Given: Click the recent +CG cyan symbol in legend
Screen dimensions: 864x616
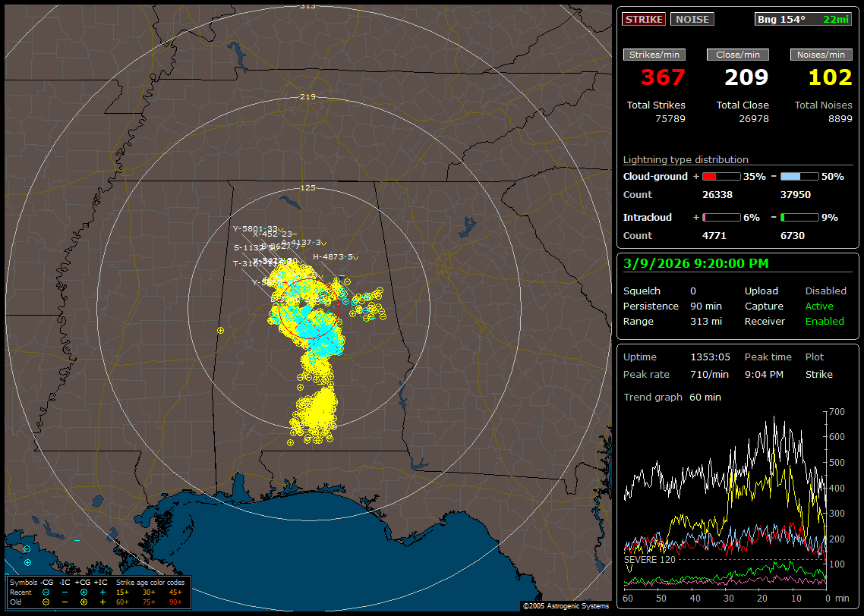Looking at the screenshot, I should (x=84, y=592).
